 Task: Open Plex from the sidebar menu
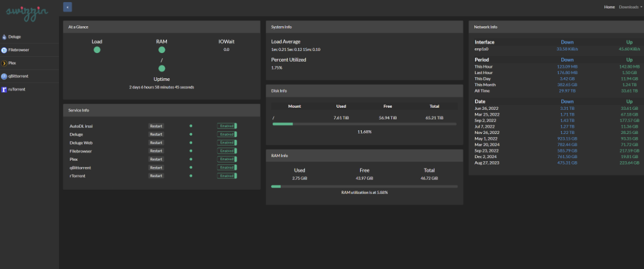[30, 63]
